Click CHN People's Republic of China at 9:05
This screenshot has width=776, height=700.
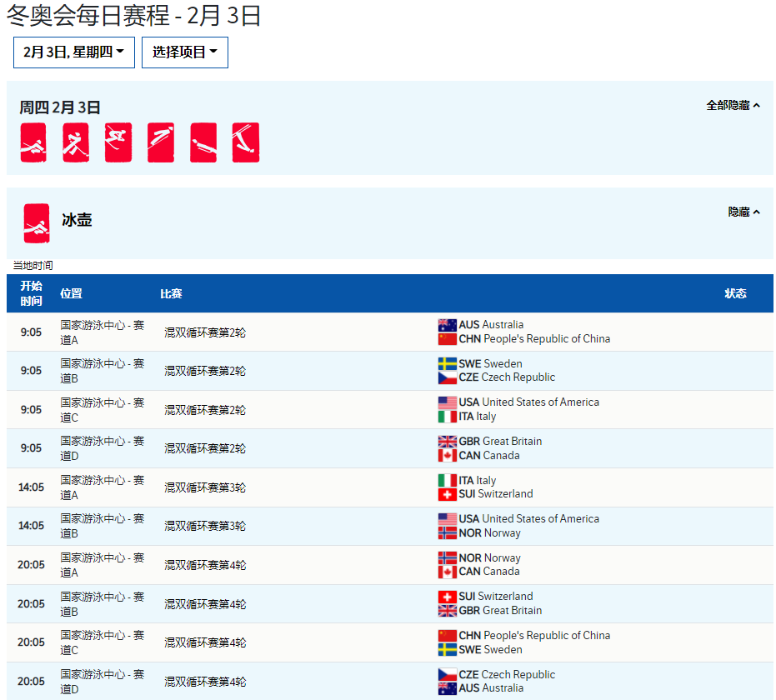[533, 339]
